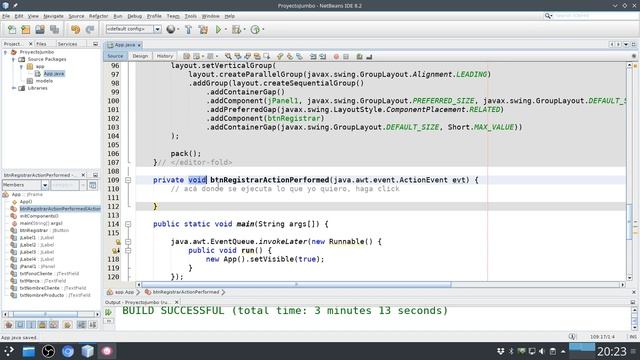Click the New Project toolbar icon
Screen dimensions: 640x360
pyautogui.click(x=26, y=29)
